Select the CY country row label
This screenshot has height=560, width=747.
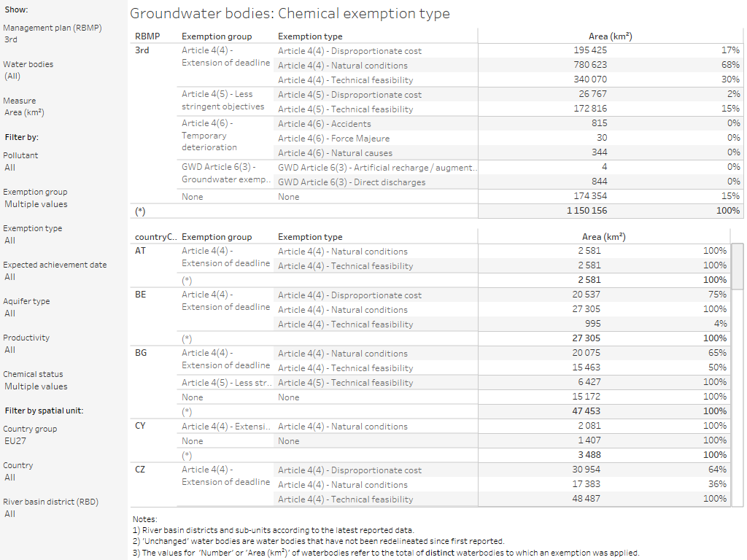tap(140, 426)
